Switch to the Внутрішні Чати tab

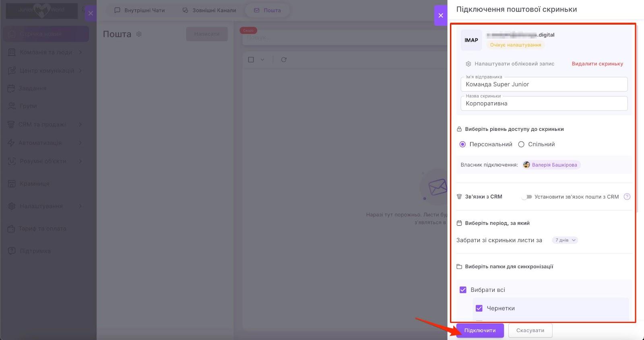pos(140,10)
